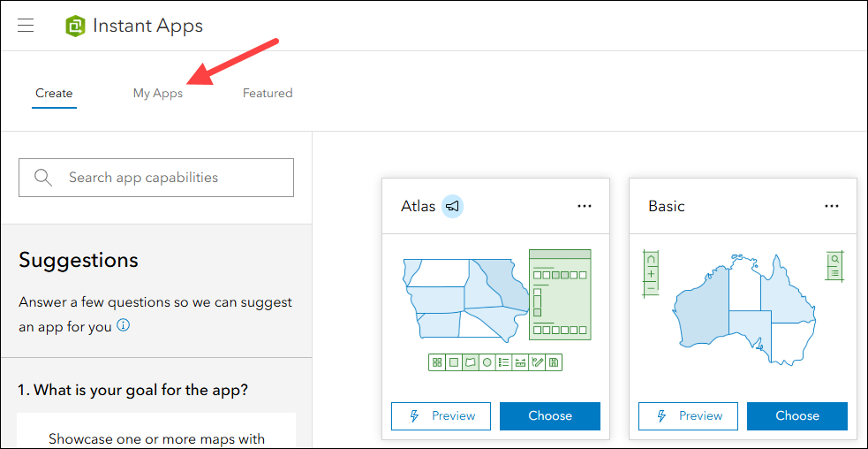Open the Featured tab
Image resolution: width=868 pixels, height=449 pixels.
pos(268,93)
